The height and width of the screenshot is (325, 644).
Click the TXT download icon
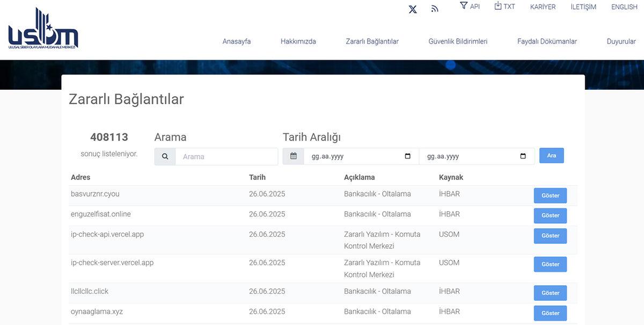coord(496,6)
